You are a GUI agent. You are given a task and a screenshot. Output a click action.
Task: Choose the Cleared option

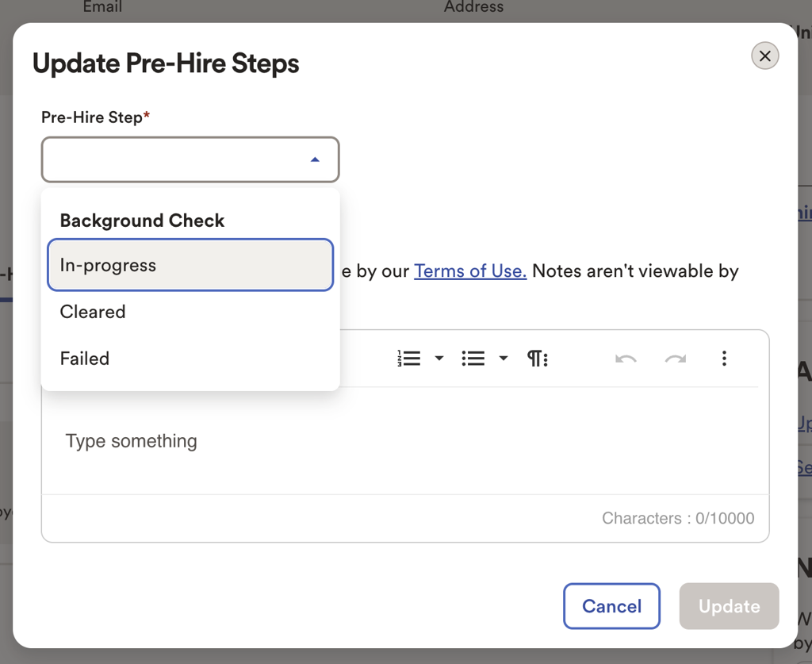[x=190, y=312]
